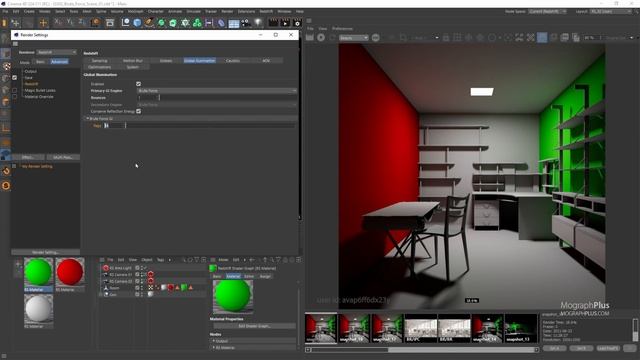Image resolution: width=640 pixels, height=360 pixels.
Task: Click the Multi-Pass... button
Action: coord(63,157)
